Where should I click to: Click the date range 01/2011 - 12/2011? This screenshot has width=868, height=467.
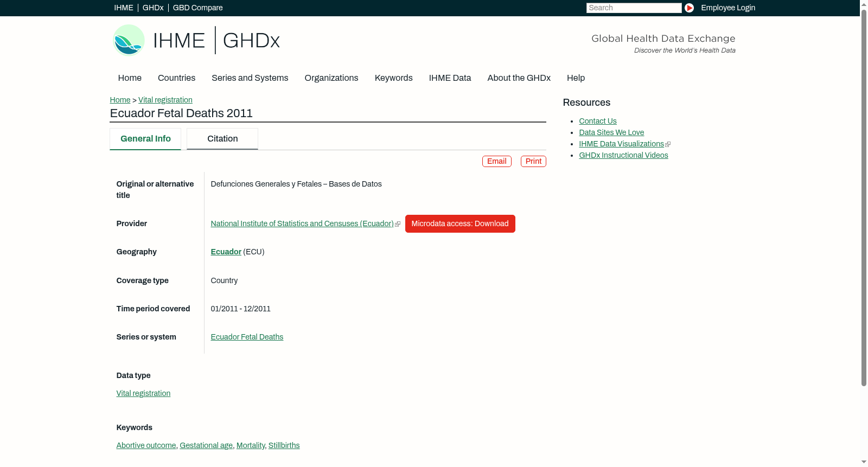240,309
